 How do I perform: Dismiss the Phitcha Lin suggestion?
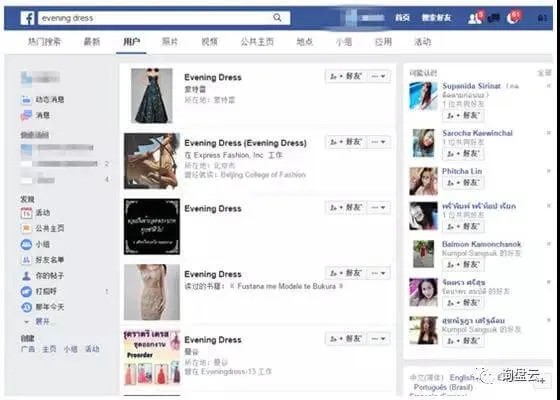[x=549, y=171]
